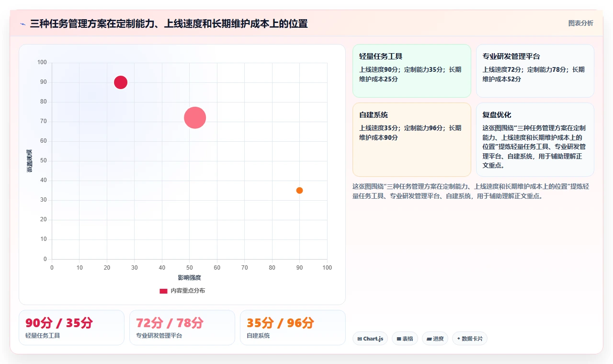Click the 复盘优化 card description text
Viewport: 613px width, 364px height.
click(534, 147)
